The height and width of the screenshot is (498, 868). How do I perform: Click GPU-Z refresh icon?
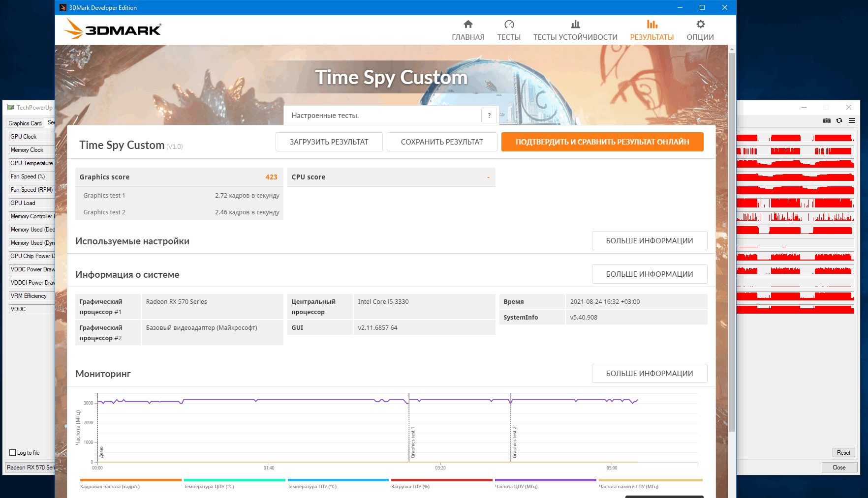point(839,120)
